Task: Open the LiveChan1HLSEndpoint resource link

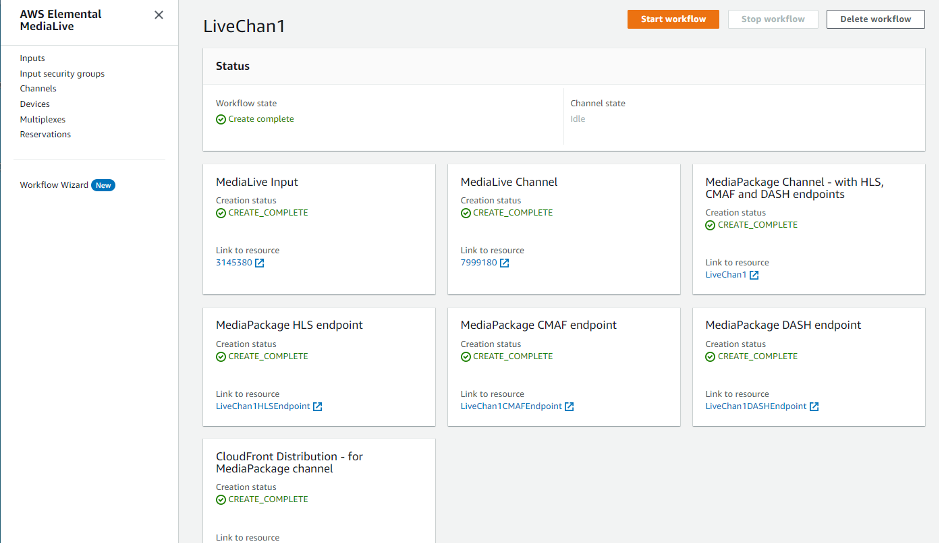Action: (x=262, y=407)
